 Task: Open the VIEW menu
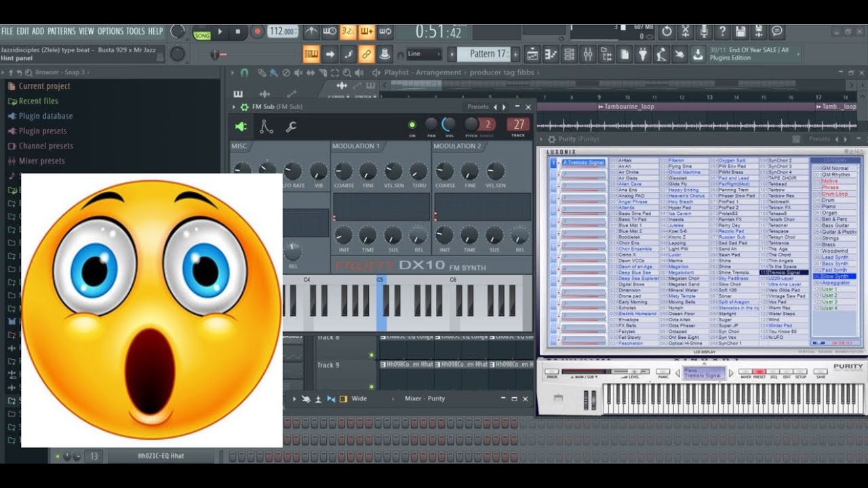pyautogui.click(x=87, y=31)
